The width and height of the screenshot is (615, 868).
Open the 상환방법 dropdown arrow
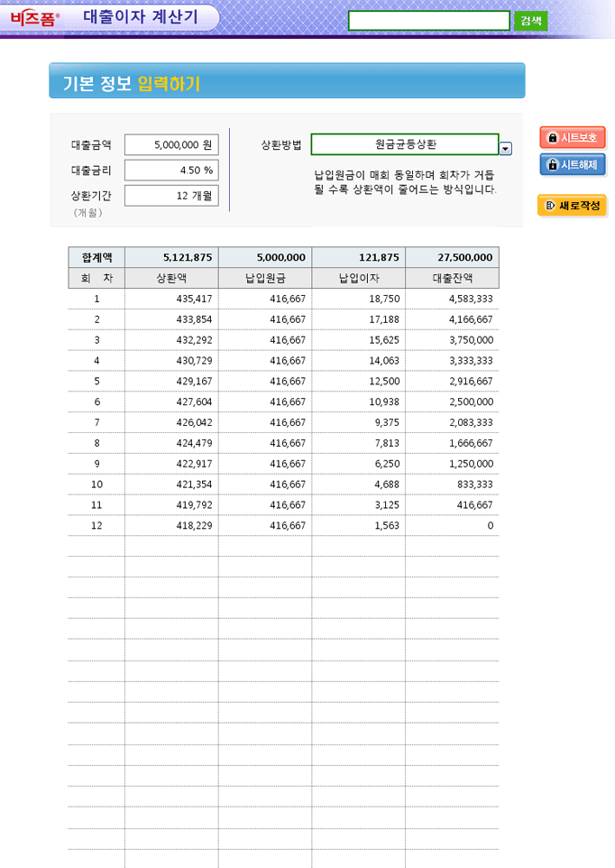tap(505, 149)
